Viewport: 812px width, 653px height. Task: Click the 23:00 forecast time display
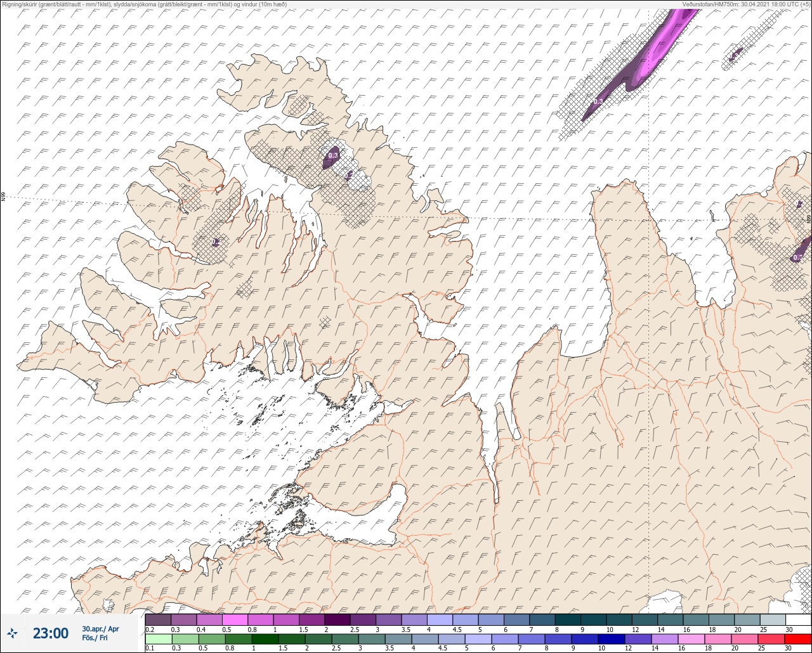point(51,633)
